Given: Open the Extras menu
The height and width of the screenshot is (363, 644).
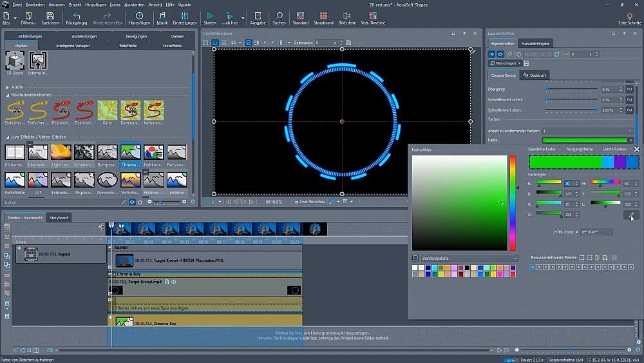Looking at the screenshot, I should pos(115,5).
